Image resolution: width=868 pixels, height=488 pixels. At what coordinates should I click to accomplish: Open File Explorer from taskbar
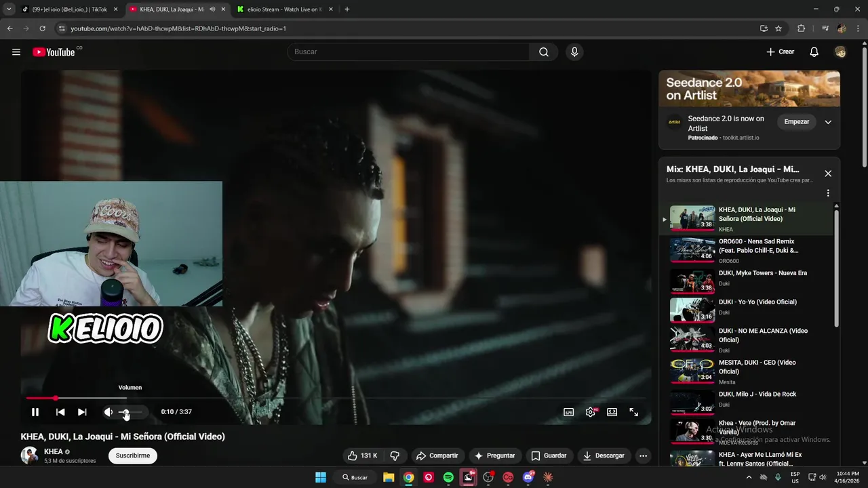pyautogui.click(x=389, y=477)
